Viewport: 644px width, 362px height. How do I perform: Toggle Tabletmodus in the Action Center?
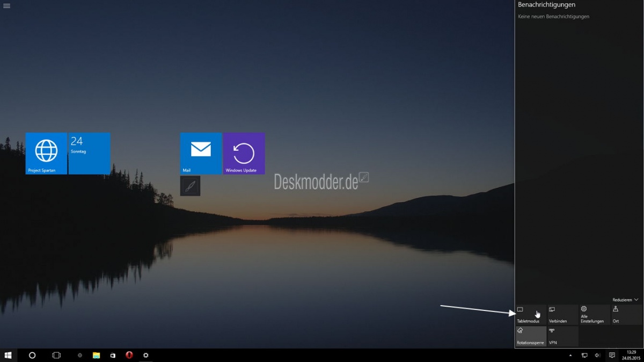pyautogui.click(x=530, y=314)
